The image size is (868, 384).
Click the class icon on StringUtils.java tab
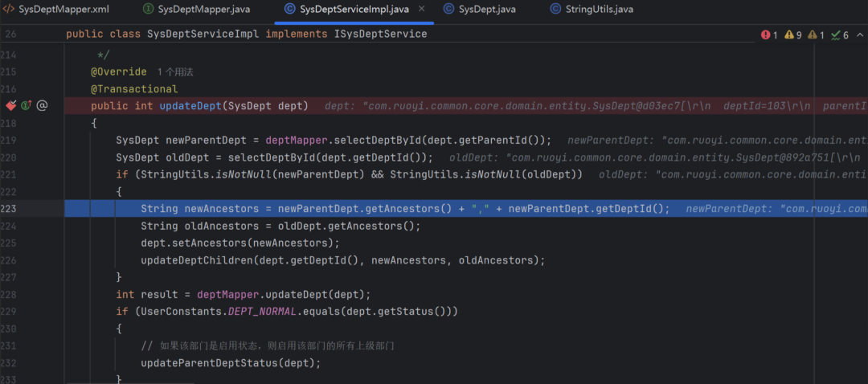coord(555,9)
